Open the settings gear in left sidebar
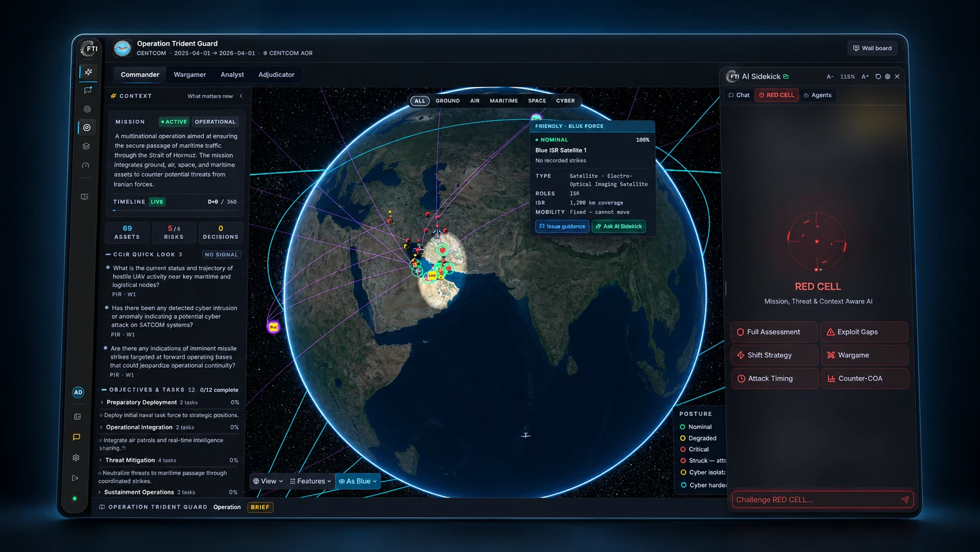The height and width of the screenshot is (552, 980). (x=76, y=458)
